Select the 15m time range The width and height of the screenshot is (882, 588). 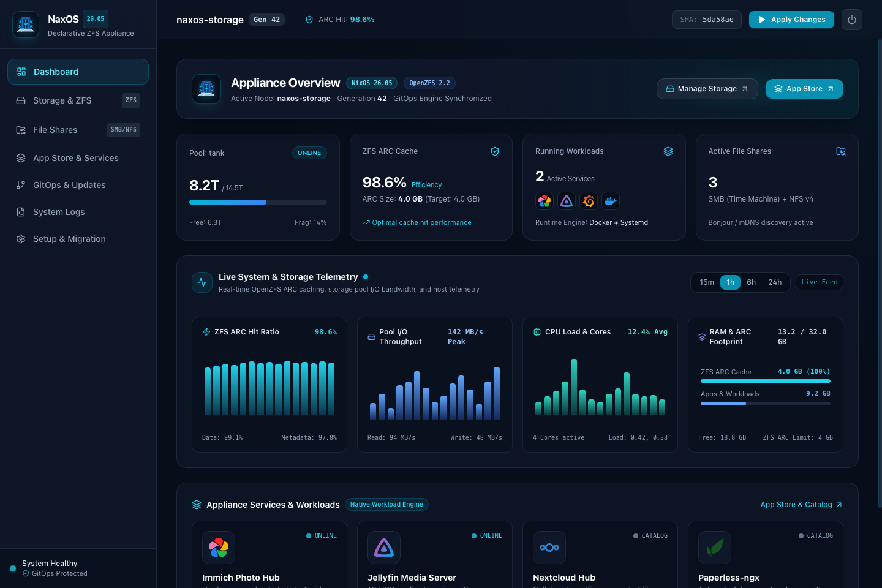pyautogui.click(x=707, y=282)
